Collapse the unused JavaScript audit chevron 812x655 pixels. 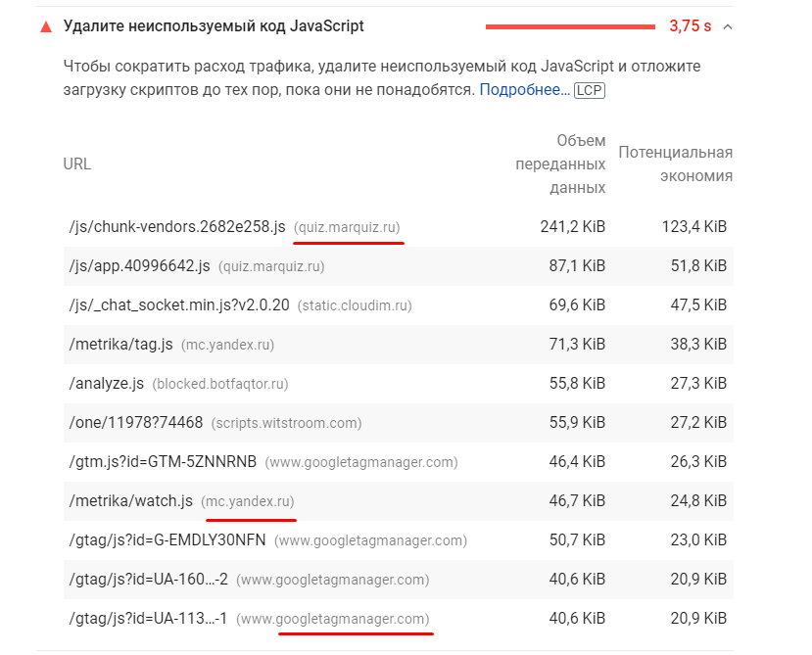728,27
